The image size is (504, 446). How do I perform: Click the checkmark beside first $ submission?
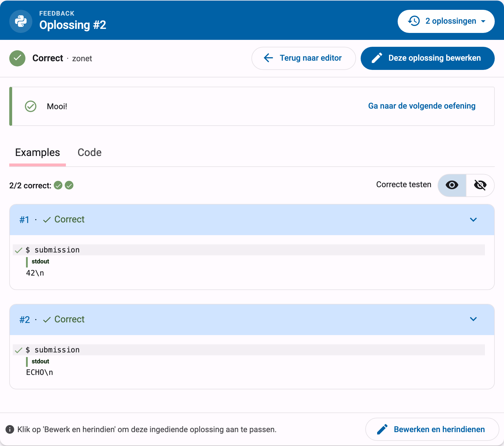tap(18, 250)
